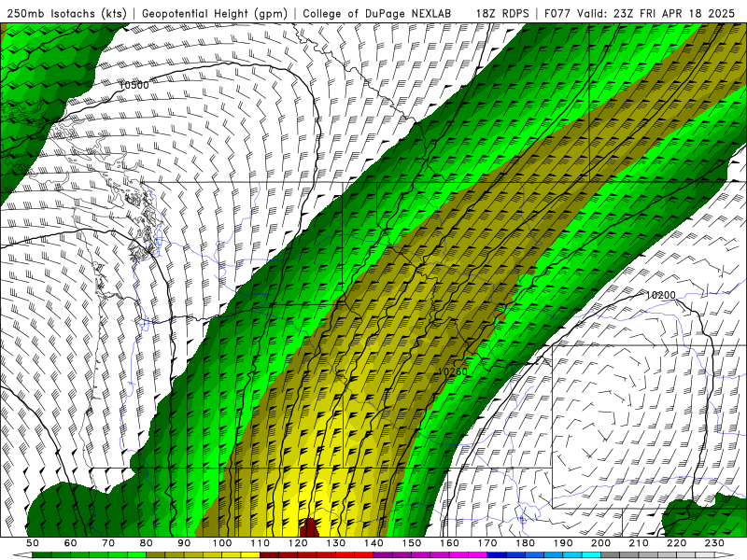Click the cyan swatch just before 200
The height and width of the screenshot is (560, 747).
point(591,554)
